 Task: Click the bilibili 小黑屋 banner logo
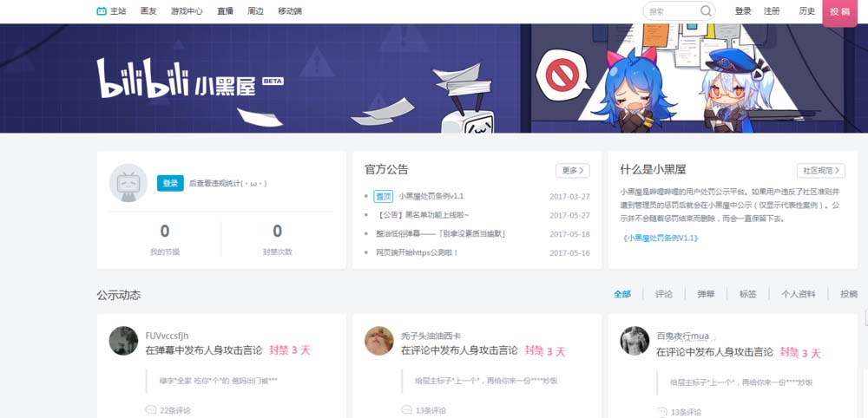click(x=190, y=79)
